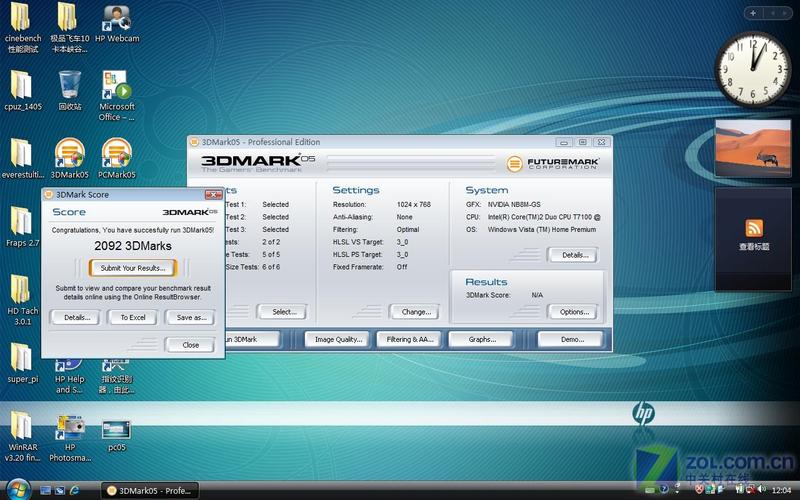Click Show Desktop quick launch icon
The width and height of the screenshot is (800, 500).
pyautogui.click(x=45, y=490)
